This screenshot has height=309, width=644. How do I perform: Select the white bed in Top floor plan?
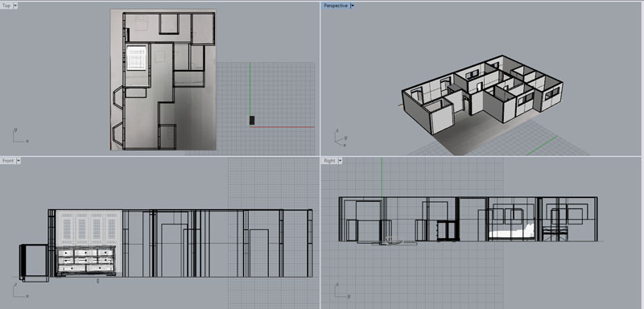point(136,58)
